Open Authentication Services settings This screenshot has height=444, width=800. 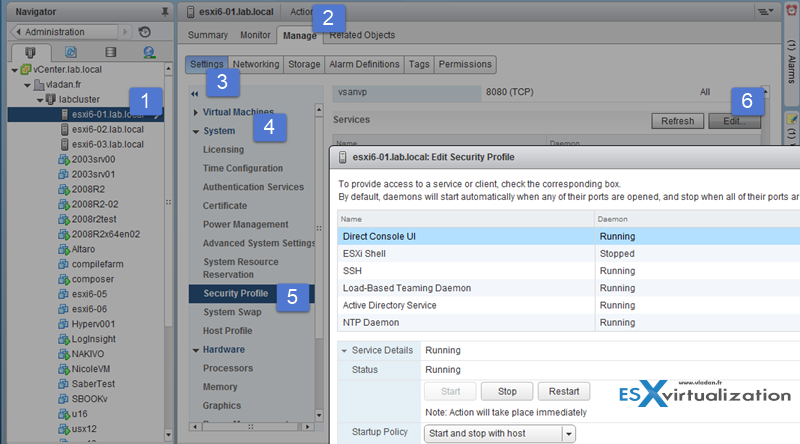point(253,187)
